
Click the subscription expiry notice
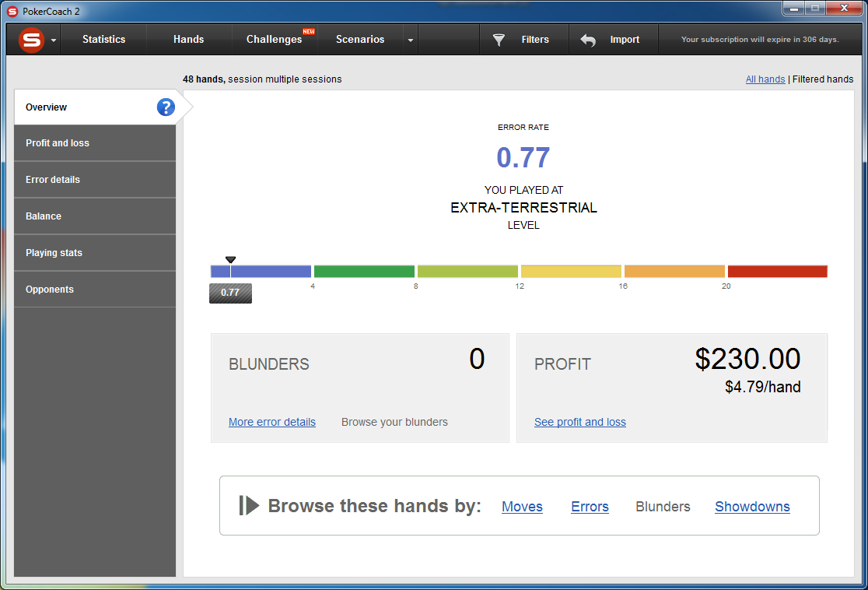click(760, 40)
